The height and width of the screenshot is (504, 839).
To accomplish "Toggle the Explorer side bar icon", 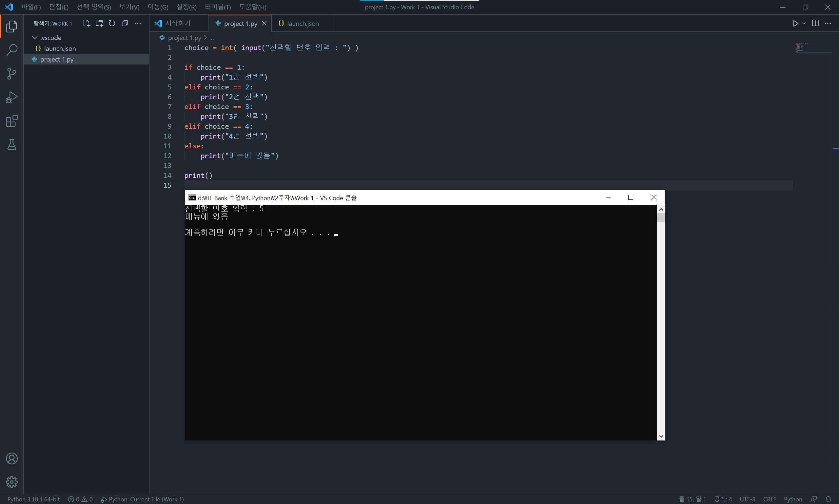I will point(11,27).
